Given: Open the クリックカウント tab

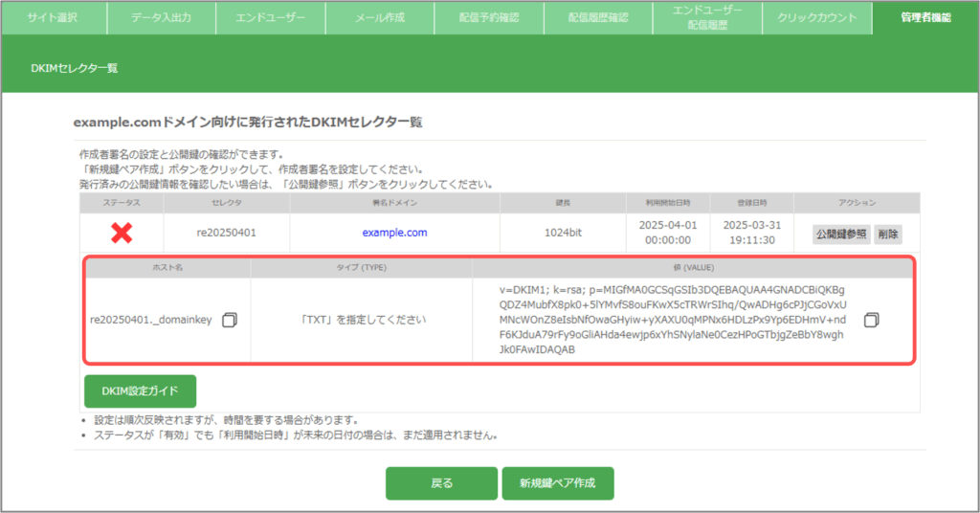Looking at the screenshot, I should (817, 17).
